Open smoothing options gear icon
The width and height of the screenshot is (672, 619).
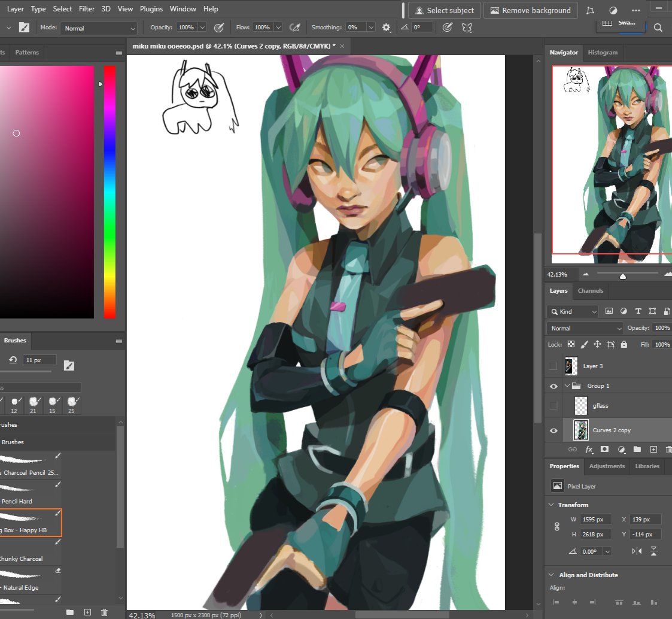[386, 28]
